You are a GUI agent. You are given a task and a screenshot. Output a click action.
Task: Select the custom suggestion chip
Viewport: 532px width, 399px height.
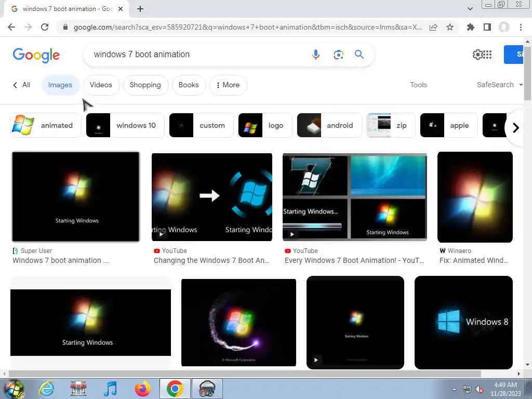point(201,125)
